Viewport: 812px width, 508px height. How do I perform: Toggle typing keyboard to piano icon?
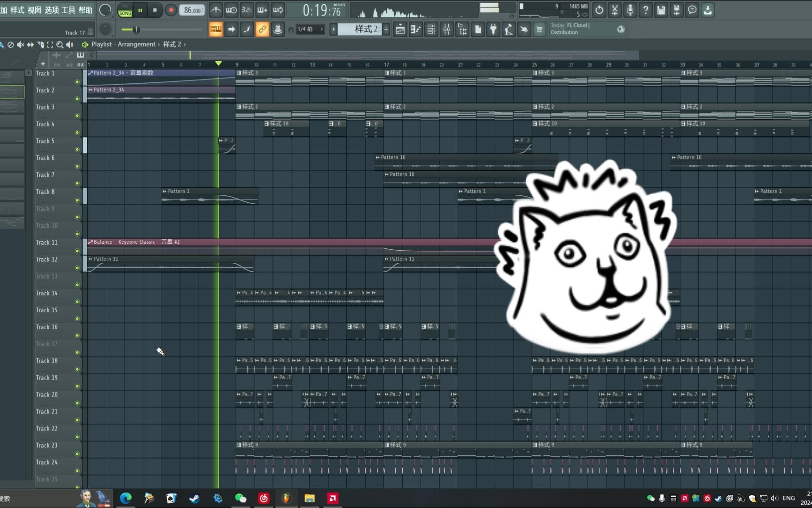point(216,30)
